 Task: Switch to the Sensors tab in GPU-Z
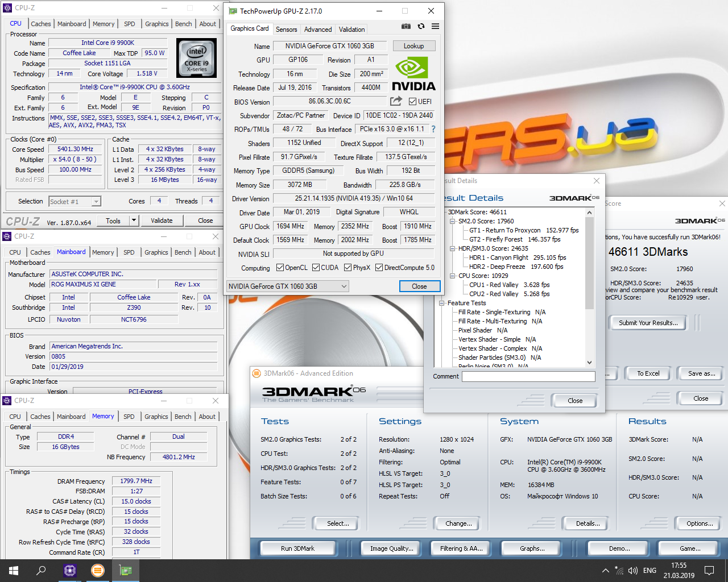pyautogui.click(x=286, y=30)
